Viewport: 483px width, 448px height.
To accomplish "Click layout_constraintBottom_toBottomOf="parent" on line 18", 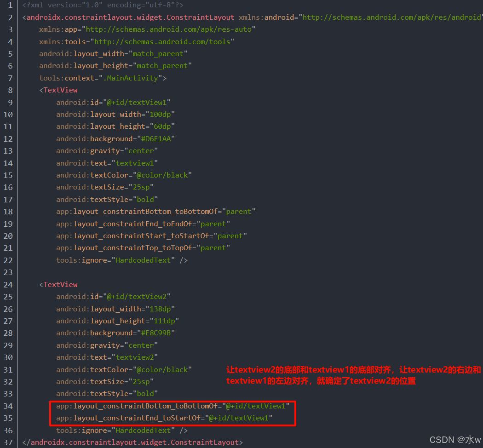I will click(x=156, y=212).
